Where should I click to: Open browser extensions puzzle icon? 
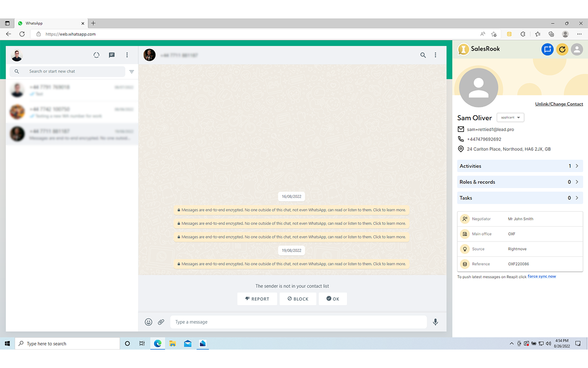523,34
